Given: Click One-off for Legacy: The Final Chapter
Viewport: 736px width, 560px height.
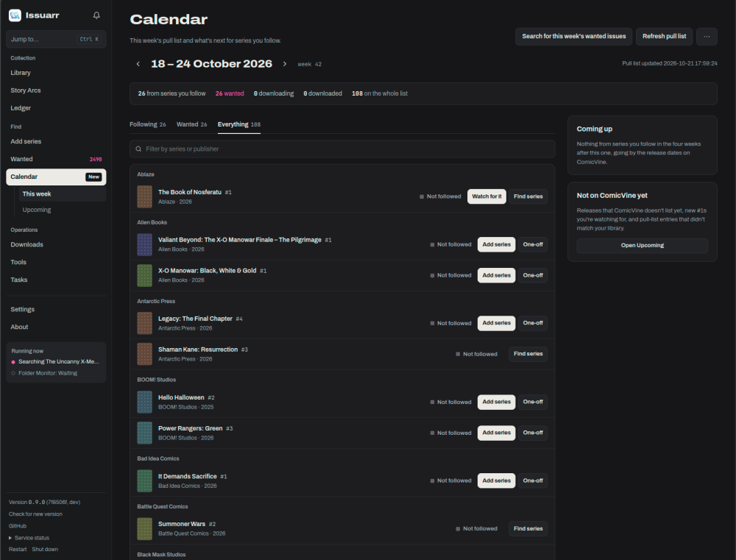Looking at the screenshot, I should 533,323.
